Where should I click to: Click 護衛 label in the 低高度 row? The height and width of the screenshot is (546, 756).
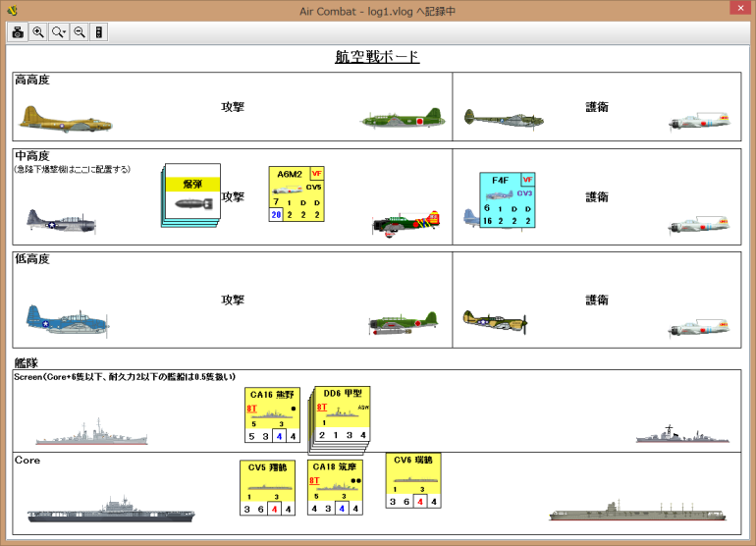click(x=597, y=300)
